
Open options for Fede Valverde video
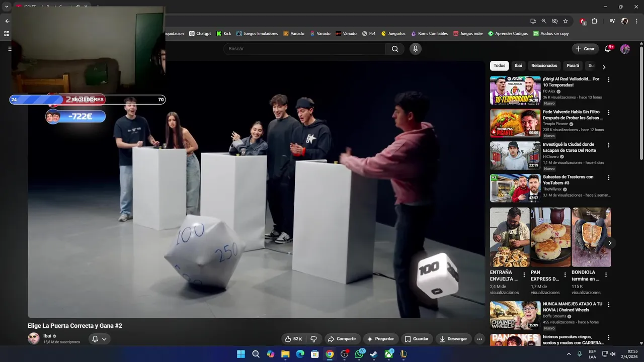[x=608, y=113]
